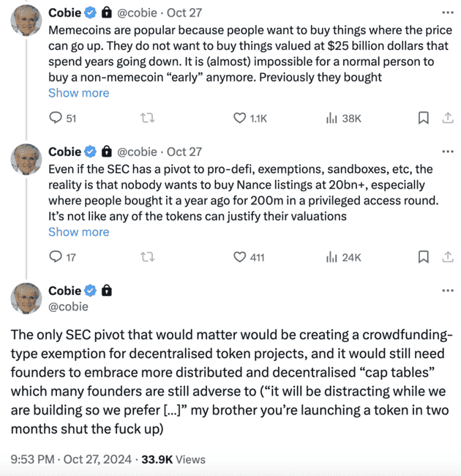Open the 9:53 PM Oct 27, 2024 timestamp
This screenshot has width=461, height=476.
(71, 459)
